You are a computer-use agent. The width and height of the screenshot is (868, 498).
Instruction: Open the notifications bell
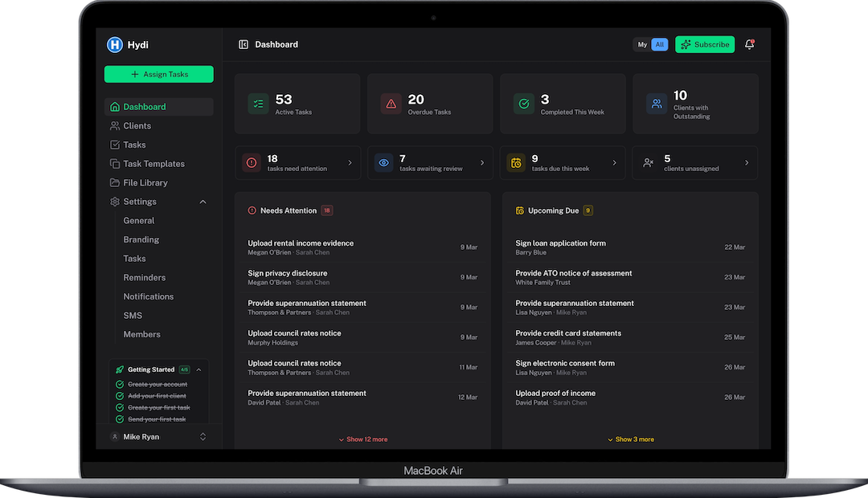749,45
